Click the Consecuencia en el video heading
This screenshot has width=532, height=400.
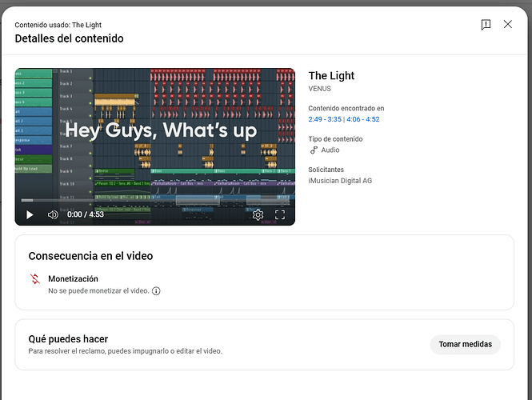click(90, 256)
